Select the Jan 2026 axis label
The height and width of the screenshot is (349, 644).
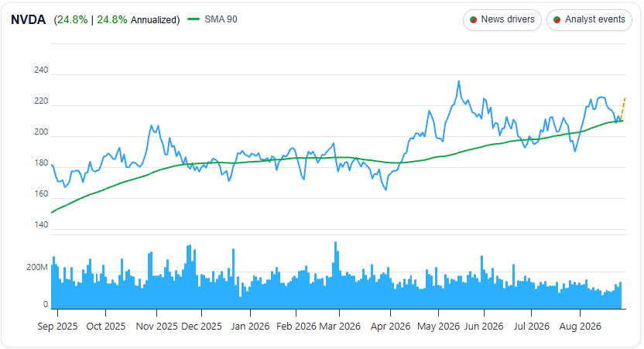coord(250,327)
